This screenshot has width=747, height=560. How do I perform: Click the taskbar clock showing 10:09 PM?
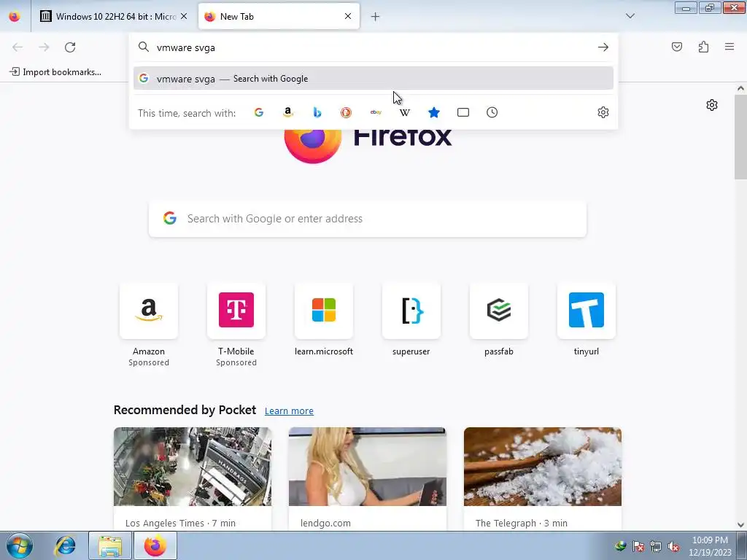(x=710, y=546)
